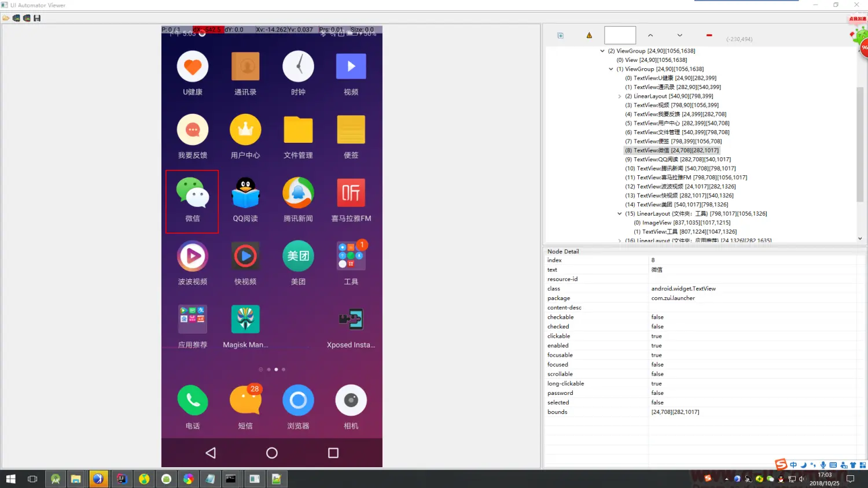Open File Explorer from the Windows taskbar

(76, 479)
